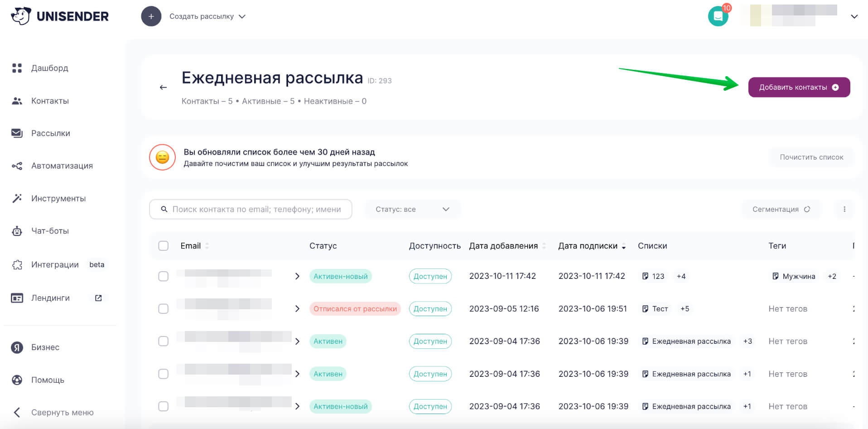
Task: Click the Чат-боты robot icon
Action: coord(17,231)
